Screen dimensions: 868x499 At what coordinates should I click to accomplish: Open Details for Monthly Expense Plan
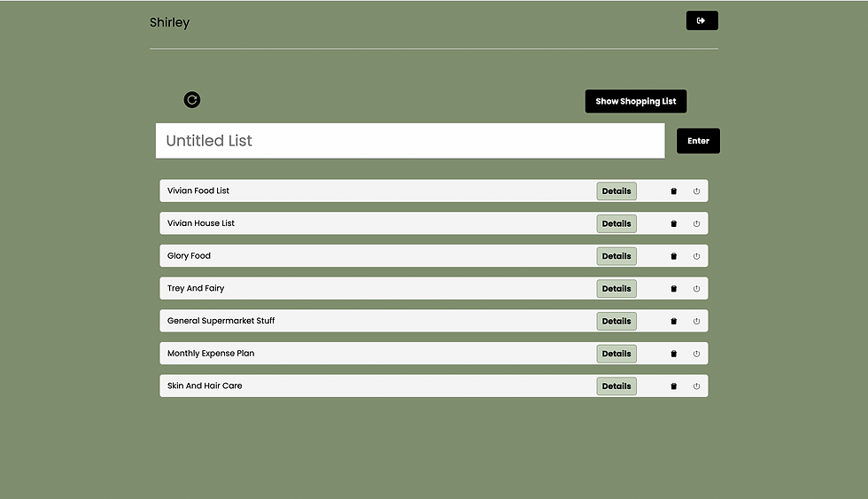tap(616, 354)
